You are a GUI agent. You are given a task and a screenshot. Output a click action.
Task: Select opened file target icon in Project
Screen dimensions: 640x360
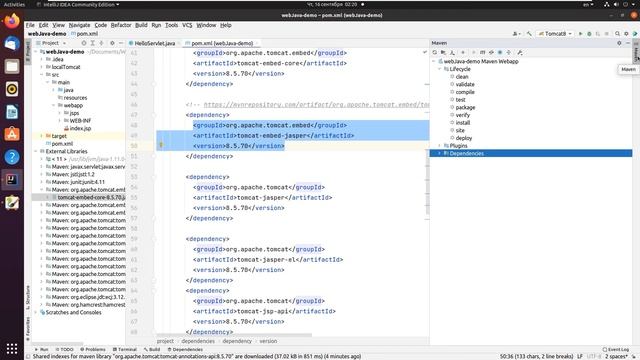[84, 43]
